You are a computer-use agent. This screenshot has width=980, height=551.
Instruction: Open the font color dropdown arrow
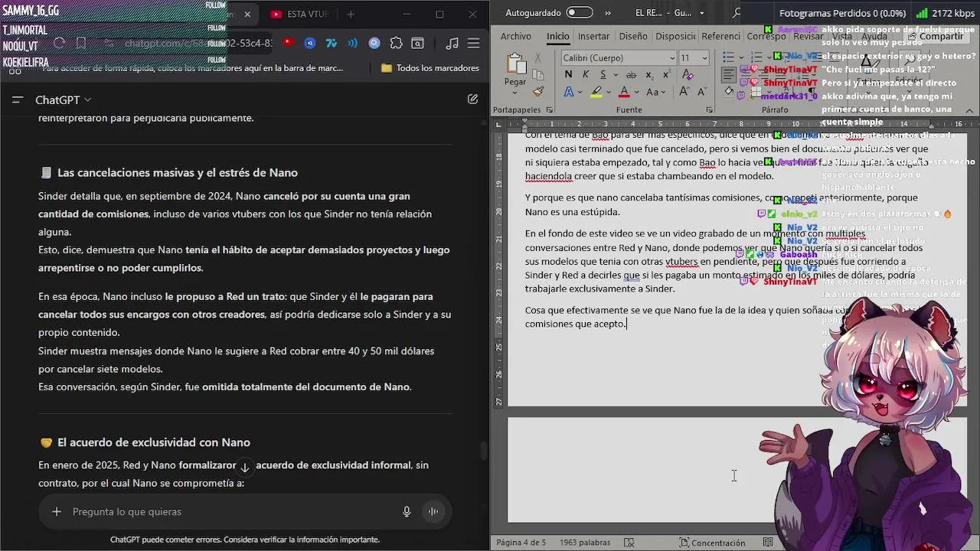[637, 92]
